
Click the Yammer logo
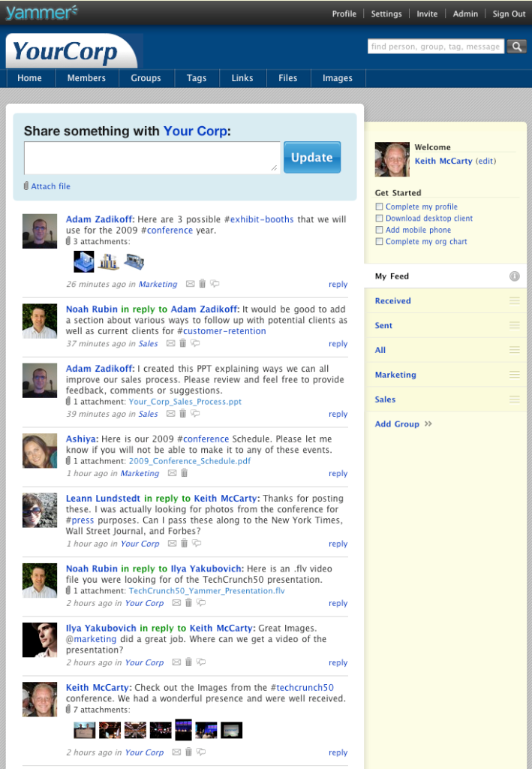pyautogui.click(x=41, y=12)
